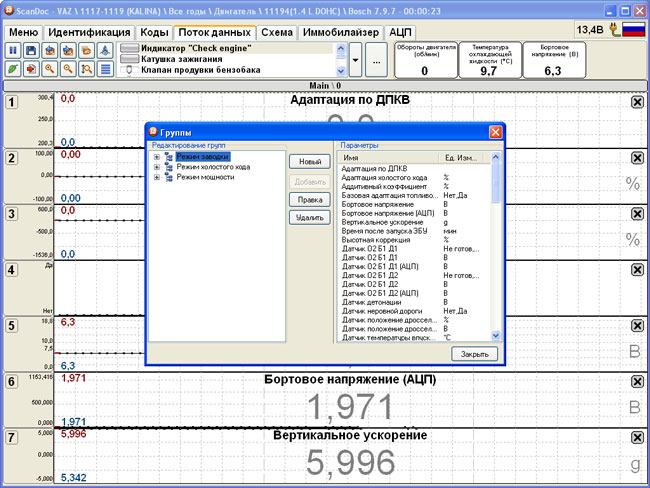This screenshot has width=650, height=488.
Task: Open the actuator list dropdown arrow
Action: pos(356,61)
